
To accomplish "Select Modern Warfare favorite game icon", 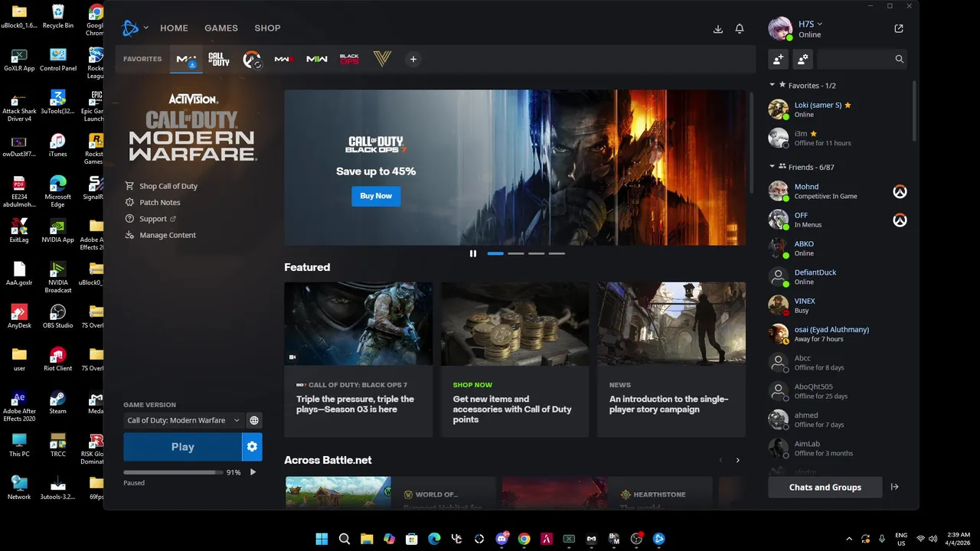I will click(x=186, y=59).
